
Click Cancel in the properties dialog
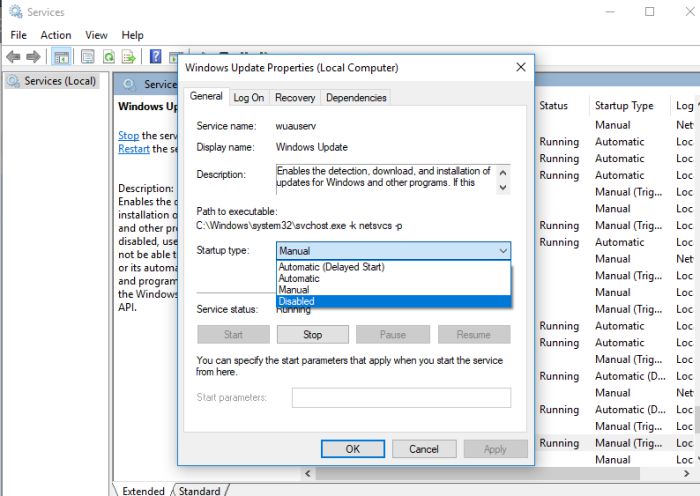coord(424,449)
